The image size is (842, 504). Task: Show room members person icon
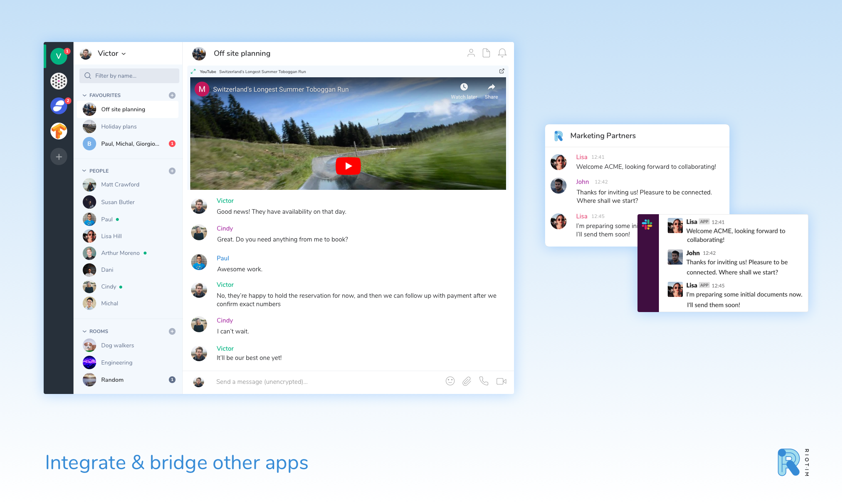tap(471, 53)
